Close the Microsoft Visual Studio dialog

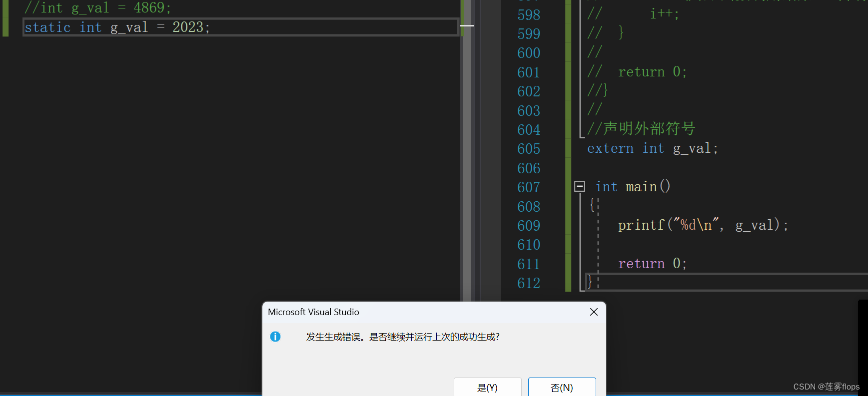(x=594, y=312)
